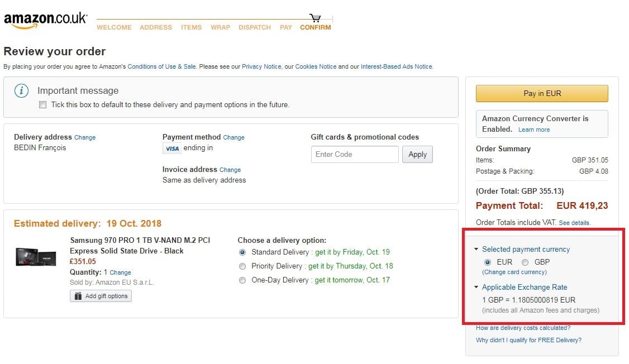Go to the ADDRESS checkout step
The width and height of the screenshot is (629, 364).
pos(156,27)
